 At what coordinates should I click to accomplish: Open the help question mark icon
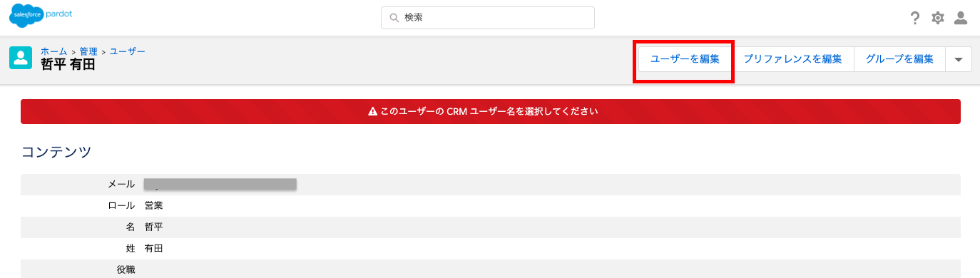(915, 18)
